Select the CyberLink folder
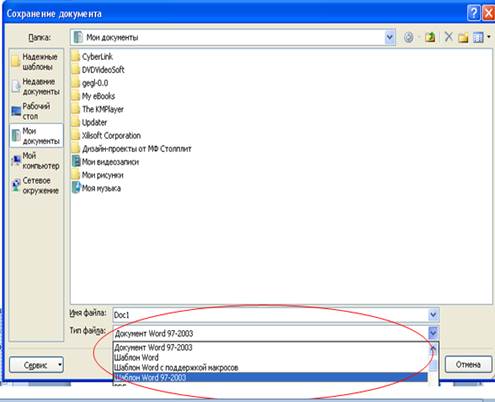Viewport: 495px width, 402px height. click(93, 57)
